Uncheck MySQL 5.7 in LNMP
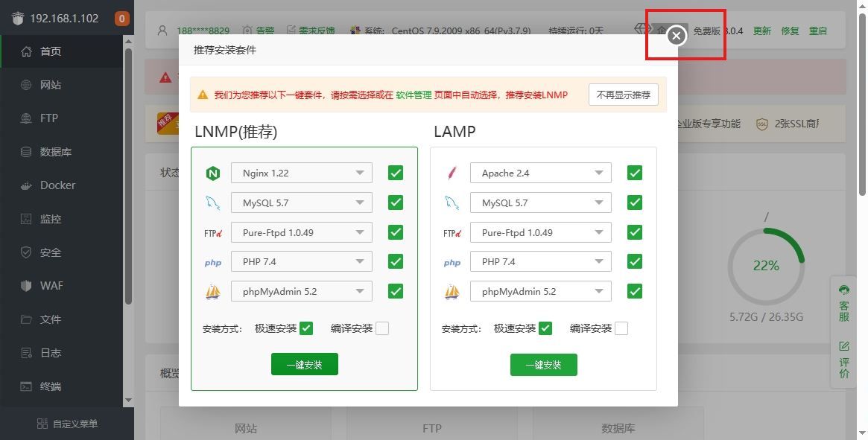 coord(395,203)
